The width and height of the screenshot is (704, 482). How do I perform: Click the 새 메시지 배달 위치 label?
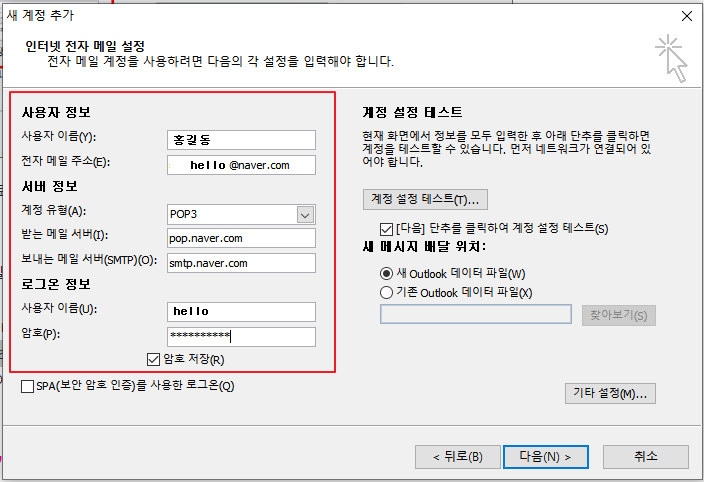click(x=424, y=246)
